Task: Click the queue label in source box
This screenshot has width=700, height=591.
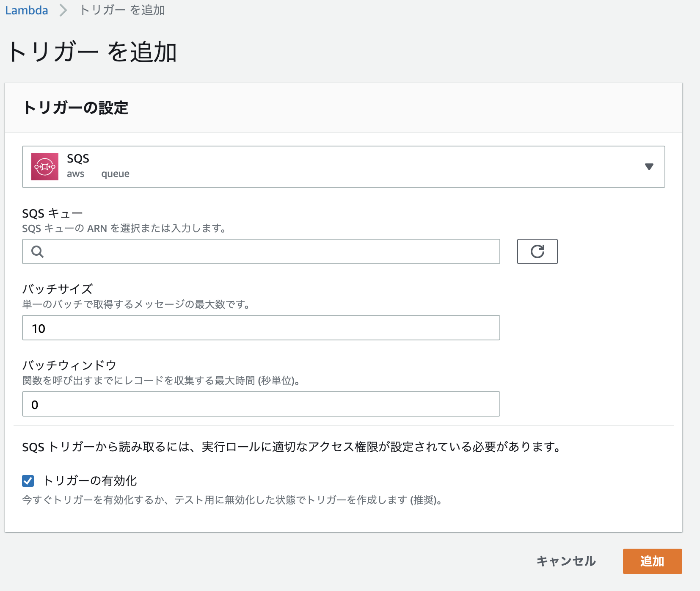Action: tap(115, 173)
